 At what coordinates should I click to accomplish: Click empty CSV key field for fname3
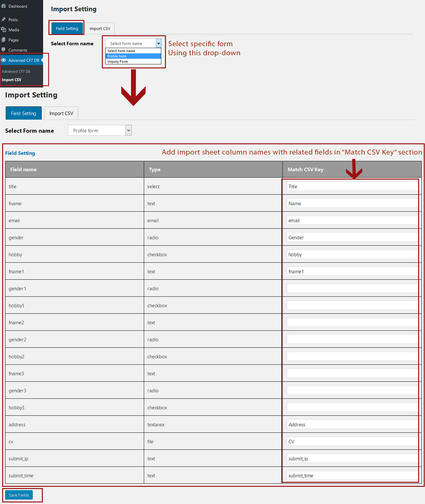[352, 373]
